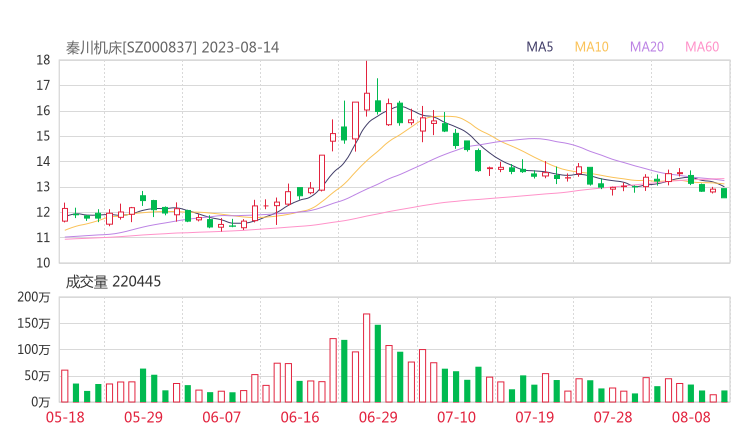
Task: Click the price axis value 14
Action: click(43, 161)
